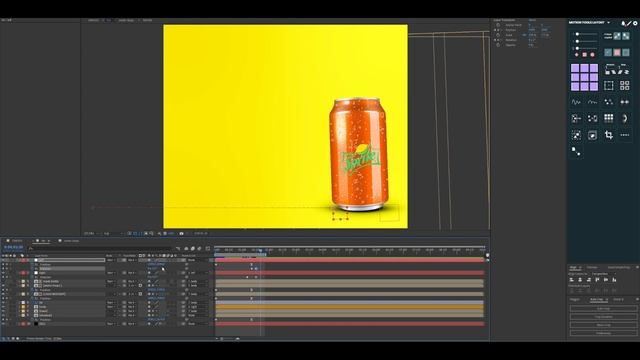The image size is (640, 360).
Task: Click the wiggle wave icon in Motion Tools
Action: pyautogui.click(x=576, y=102)
